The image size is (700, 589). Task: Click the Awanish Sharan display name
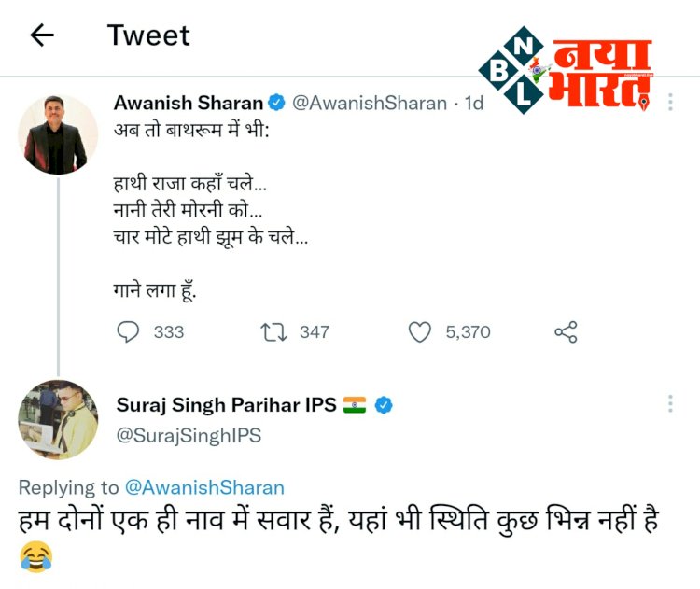(x=189, y=103)
